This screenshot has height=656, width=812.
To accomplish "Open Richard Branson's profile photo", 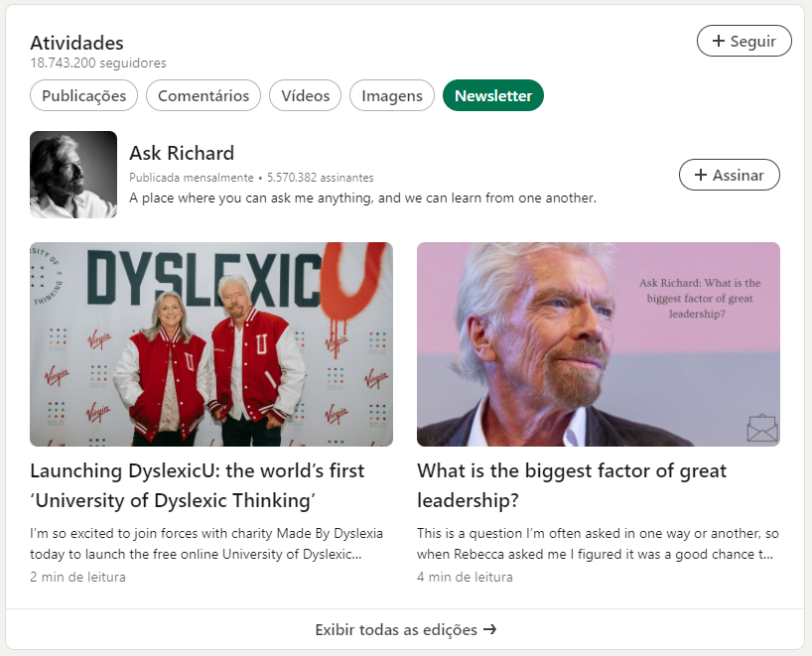I will [x=73, y=175].
